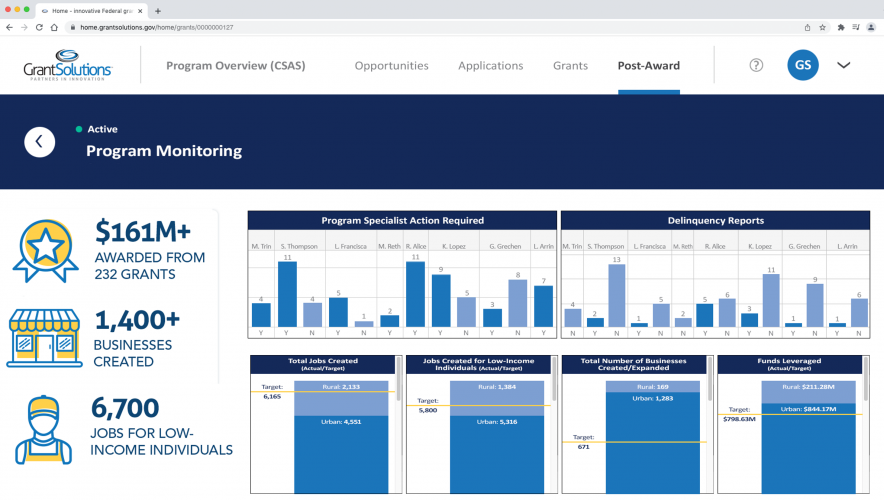This screenshot has height=500, width=884.
Task: Expand the user account menu chevron
Action: [843, 65]
